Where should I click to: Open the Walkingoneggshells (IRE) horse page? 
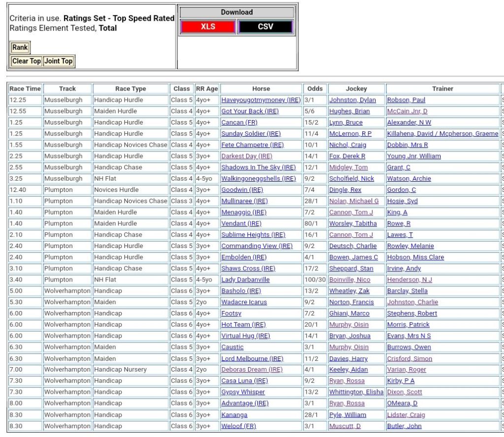(x=258, y=179)
